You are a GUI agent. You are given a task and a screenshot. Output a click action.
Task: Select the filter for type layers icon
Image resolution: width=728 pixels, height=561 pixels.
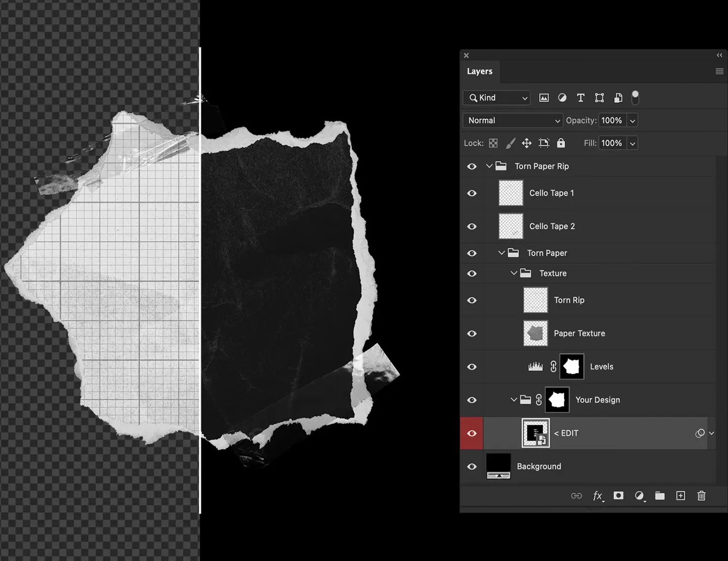(580, 98)
